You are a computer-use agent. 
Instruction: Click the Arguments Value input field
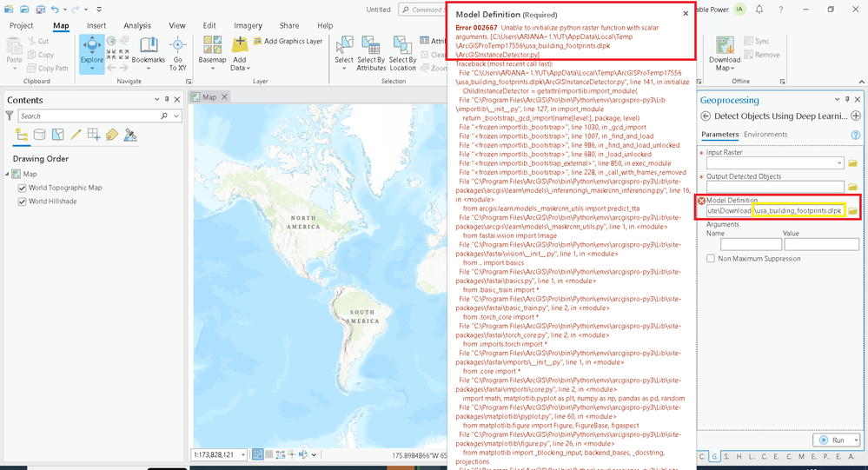coord(821,243)
